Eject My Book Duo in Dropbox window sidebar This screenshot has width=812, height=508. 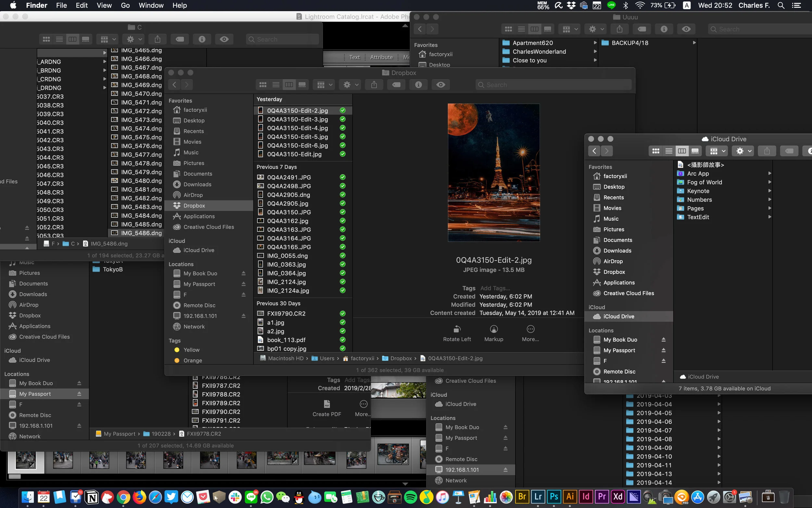tap(243, 273)
